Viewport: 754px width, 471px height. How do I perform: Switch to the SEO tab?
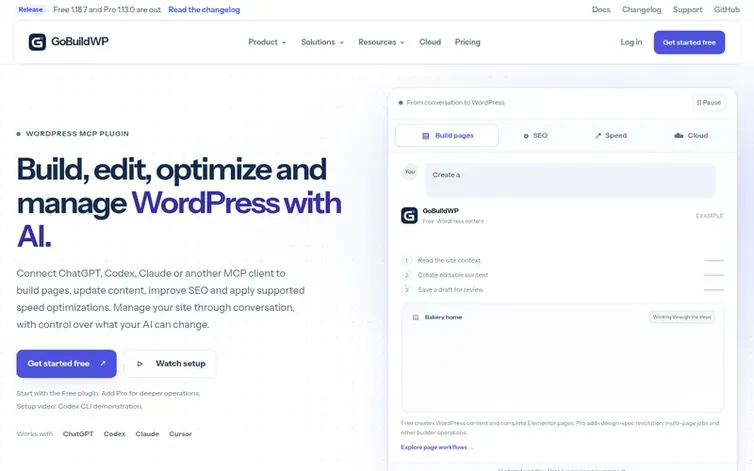click(x=535, y=136)
